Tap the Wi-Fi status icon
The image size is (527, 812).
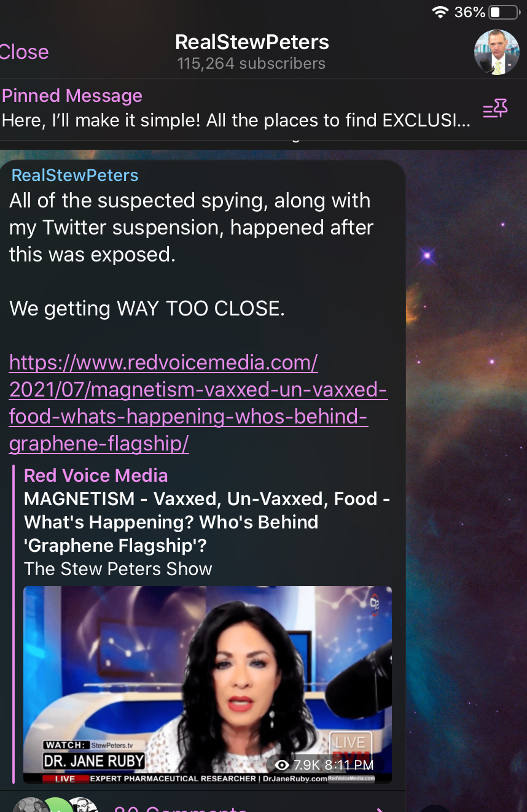[x=440, y=12]
